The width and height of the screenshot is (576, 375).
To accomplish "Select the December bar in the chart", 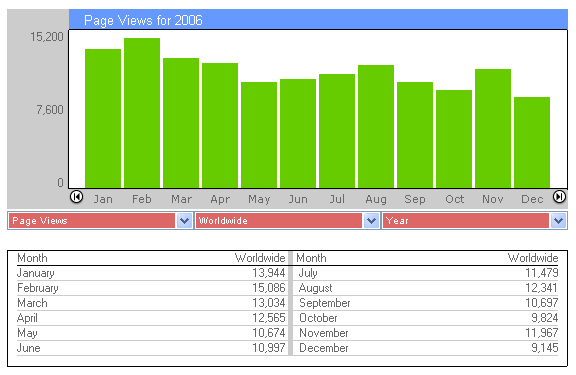I will 532,142.
